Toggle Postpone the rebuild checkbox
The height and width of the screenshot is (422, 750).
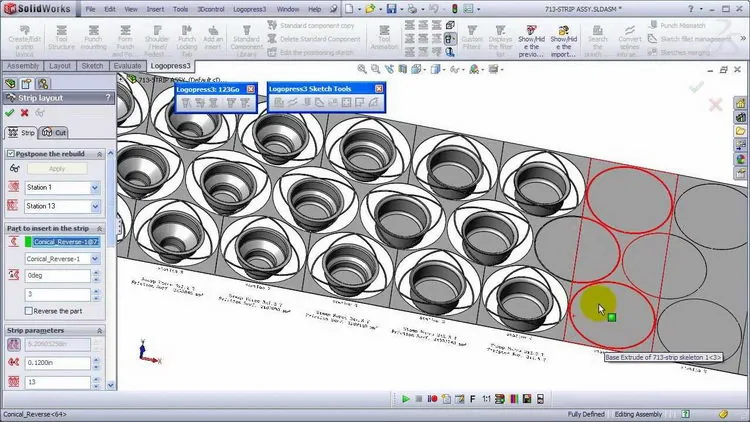click(x=11, y=154)
